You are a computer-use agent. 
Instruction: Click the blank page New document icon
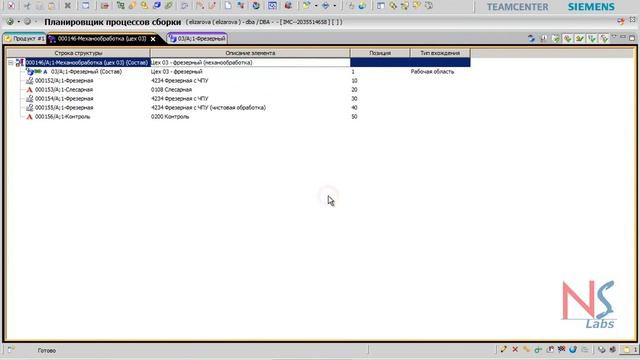tap(228, 6)
